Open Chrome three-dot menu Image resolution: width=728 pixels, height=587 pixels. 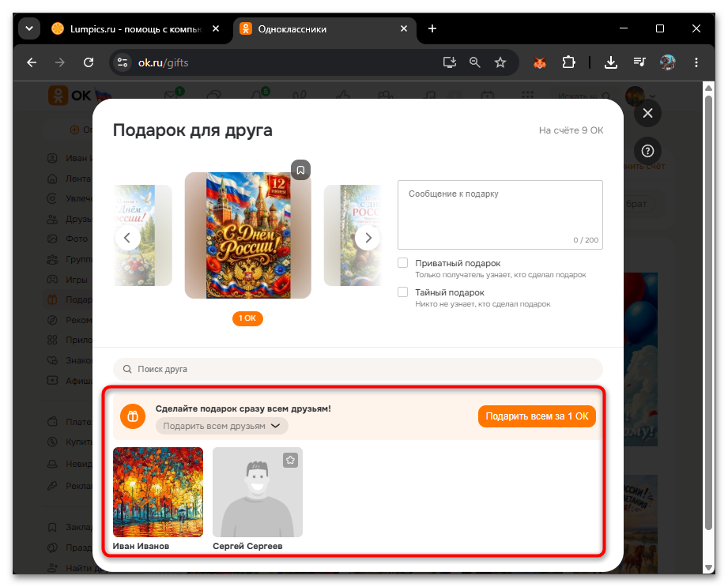(696, 62)
